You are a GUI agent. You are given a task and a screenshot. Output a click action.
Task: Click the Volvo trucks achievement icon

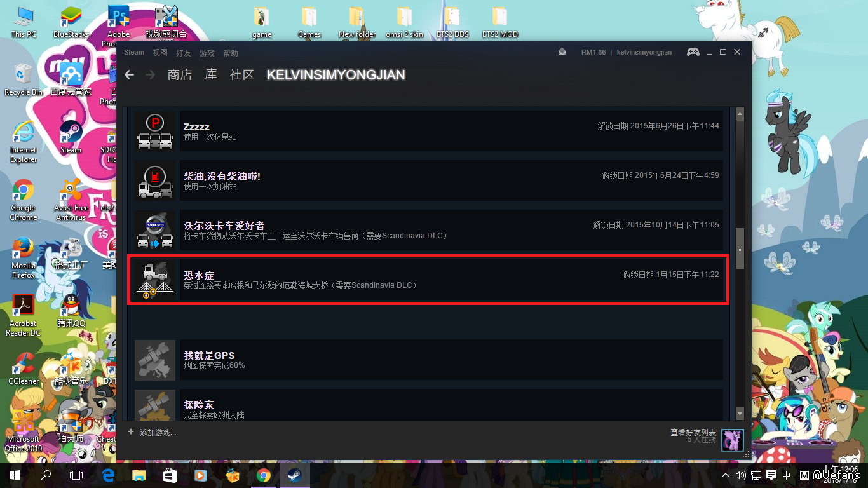(155, 231)
